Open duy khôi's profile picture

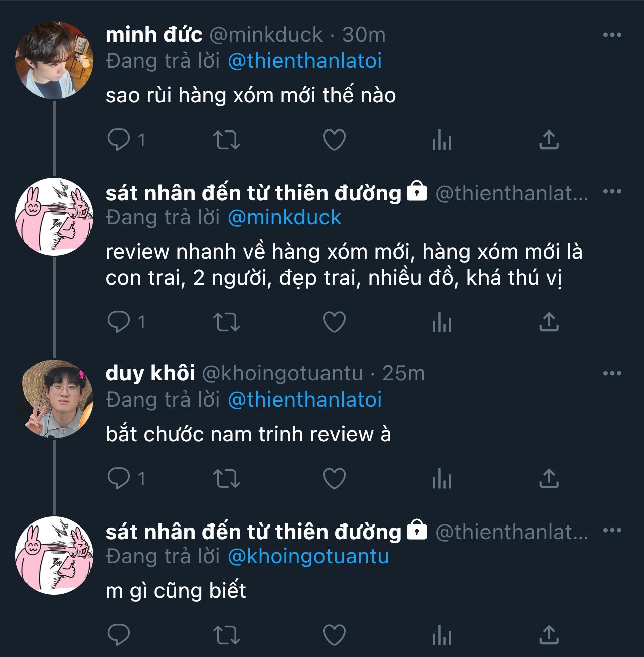click(54, 399)
